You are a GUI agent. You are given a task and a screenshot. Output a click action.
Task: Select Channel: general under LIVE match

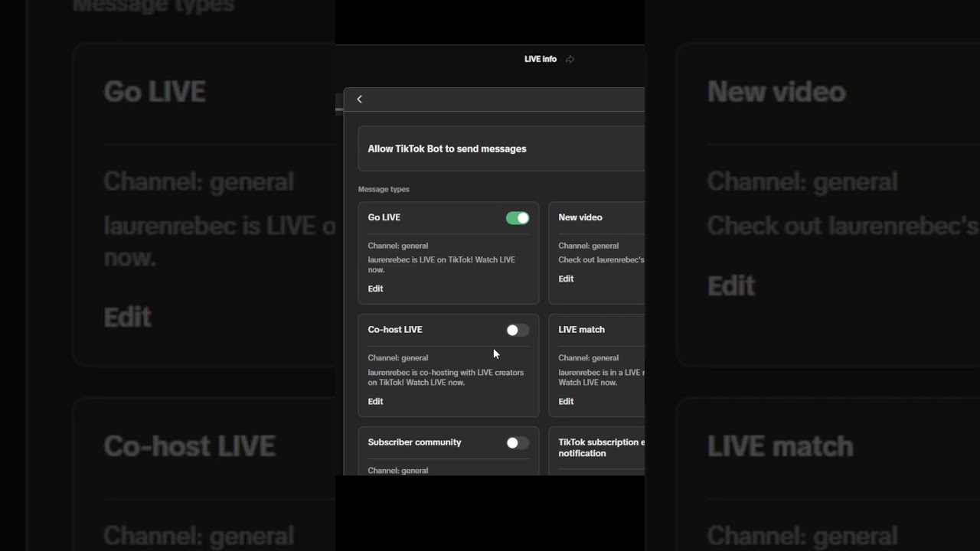[589, 357]
